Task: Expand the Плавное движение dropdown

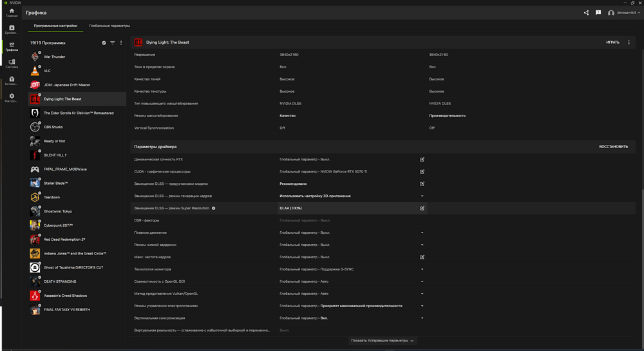Action: pos(422,233)
